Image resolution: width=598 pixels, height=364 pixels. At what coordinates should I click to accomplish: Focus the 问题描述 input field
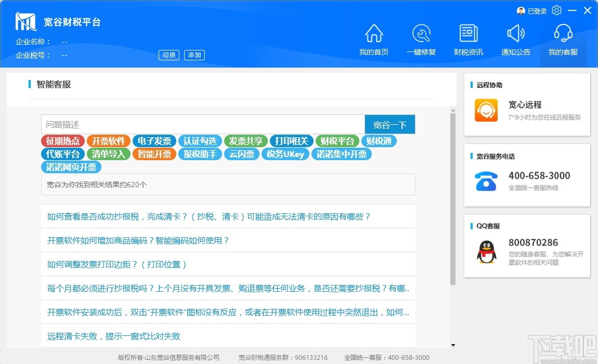[x=203, y=124]
